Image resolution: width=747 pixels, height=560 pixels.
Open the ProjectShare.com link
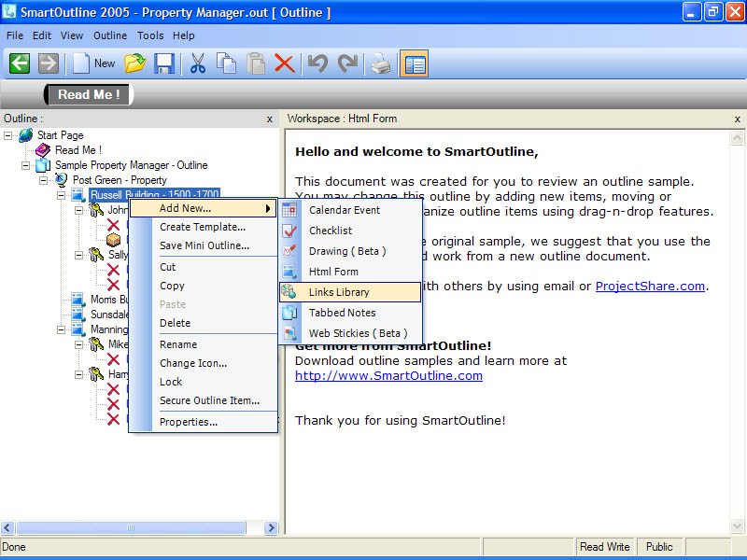[650, 287]
